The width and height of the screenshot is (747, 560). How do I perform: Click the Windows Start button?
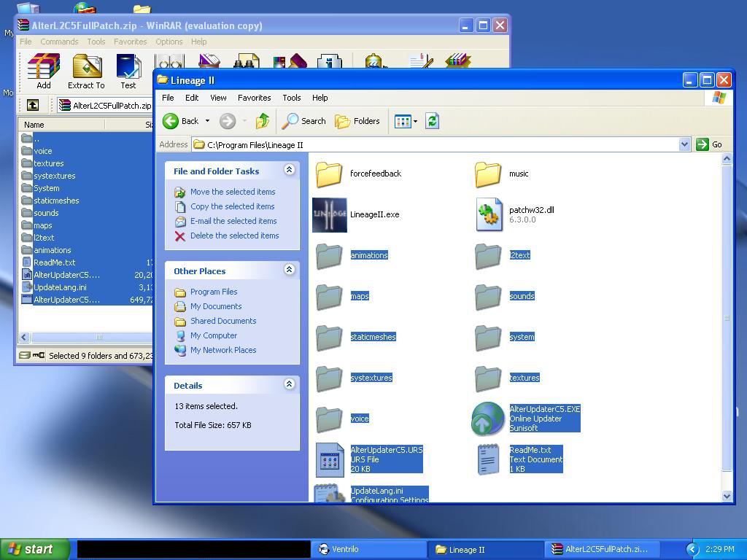[x=34, y=549]
